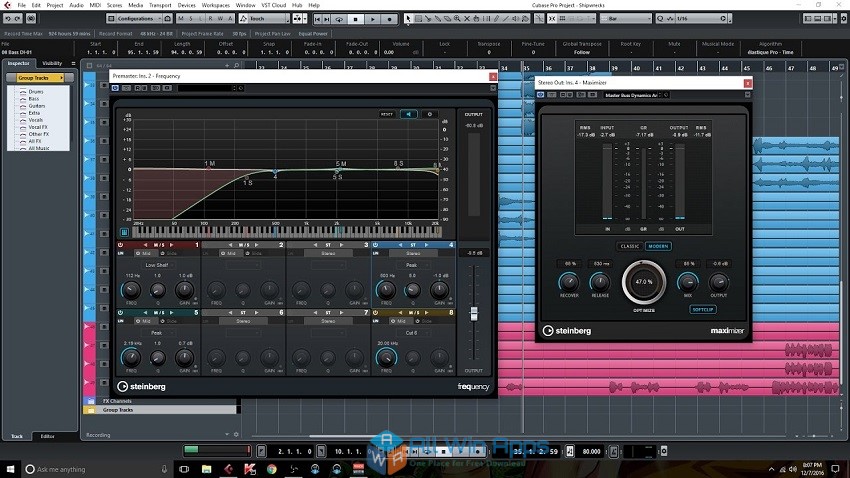
Task: Click the Record button in the top toolbar
Action: tap(389, 19)
